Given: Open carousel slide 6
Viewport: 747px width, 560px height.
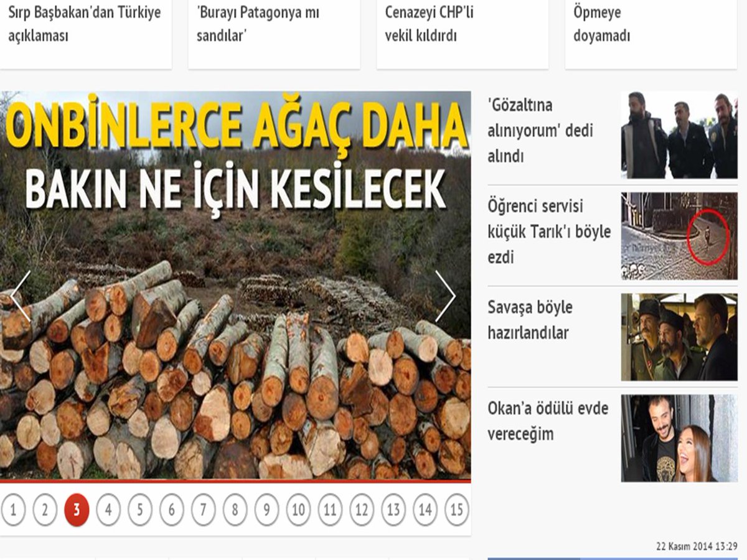Looking at the screenshot, I should click(172, 511).
